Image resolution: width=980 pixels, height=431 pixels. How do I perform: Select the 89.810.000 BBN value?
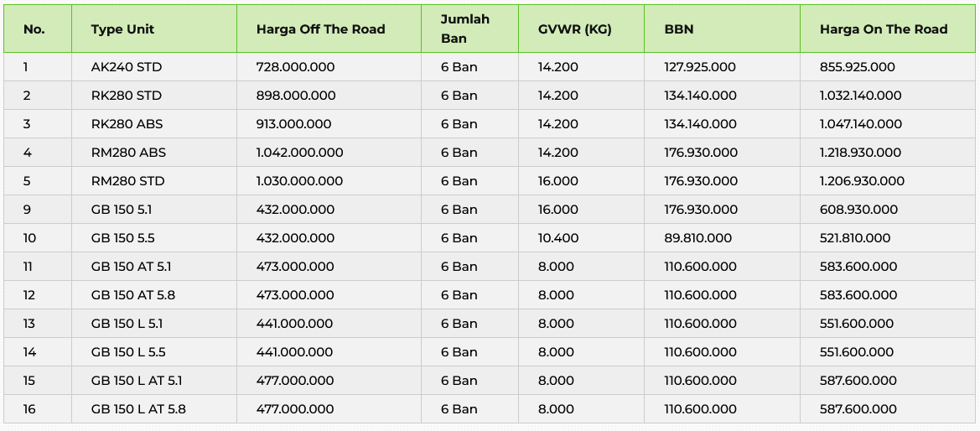697,238
